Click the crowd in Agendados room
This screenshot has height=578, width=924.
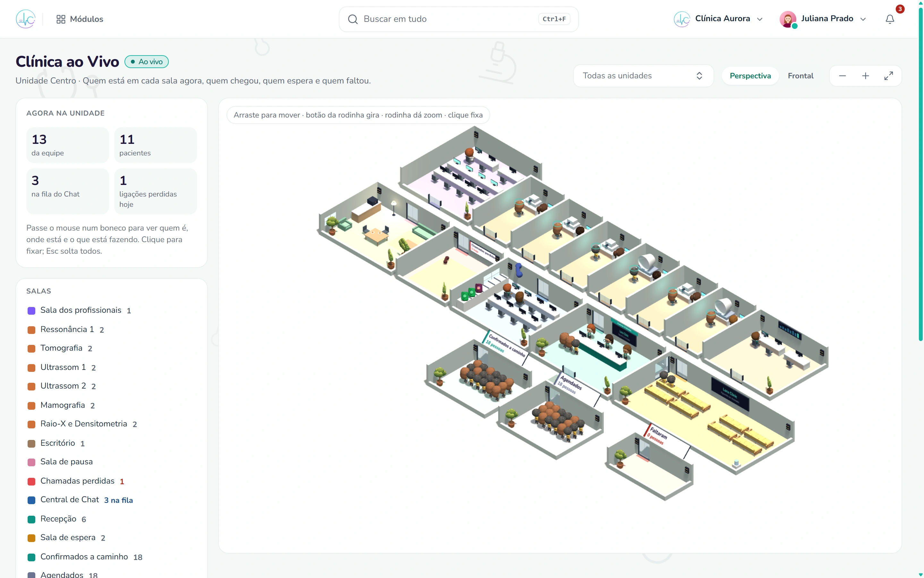[558, 422]
